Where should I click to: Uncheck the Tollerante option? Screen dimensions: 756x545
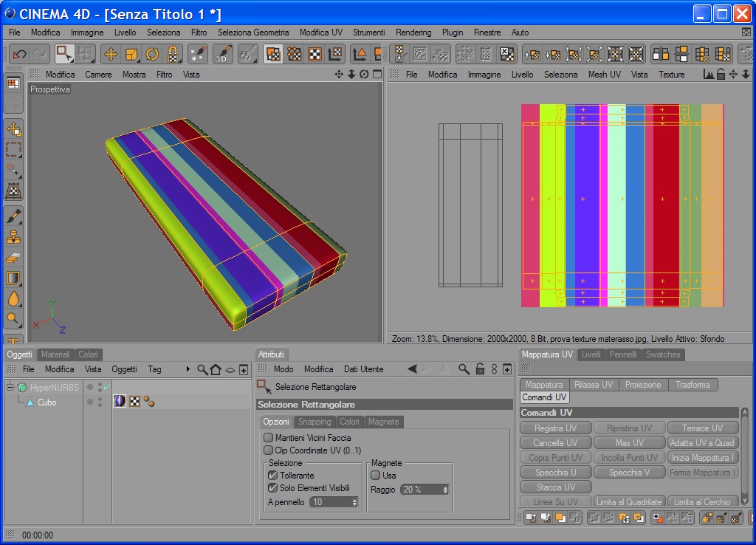[273, 476]
